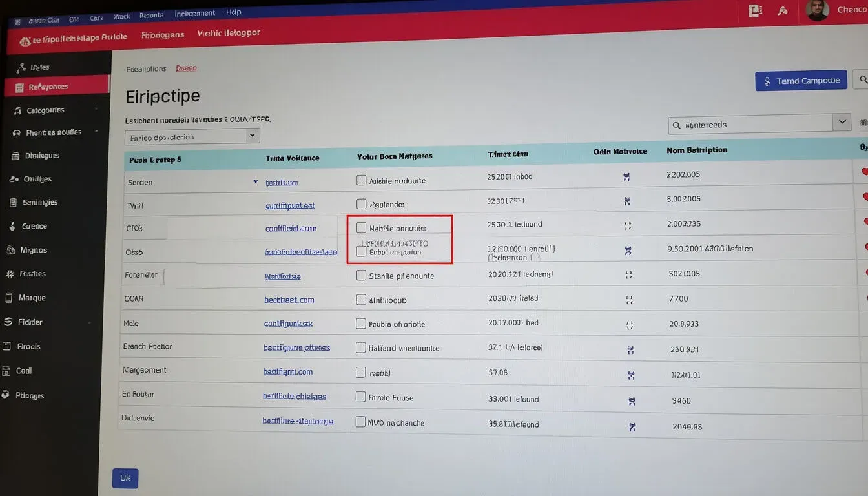The height and width of the screenshot is (496, 868).
Task: Open the user profile avatar
Action: (817, 10)
